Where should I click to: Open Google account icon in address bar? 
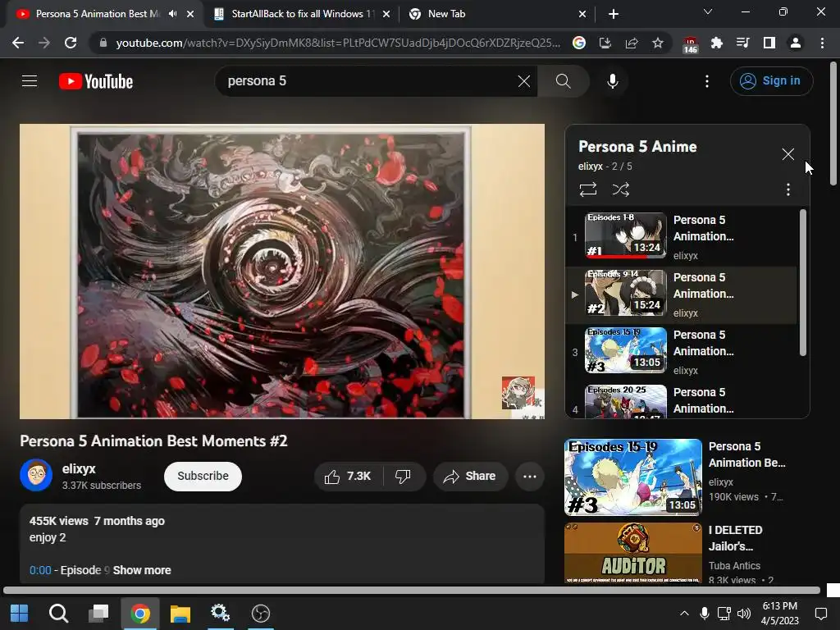coord(578,43)
